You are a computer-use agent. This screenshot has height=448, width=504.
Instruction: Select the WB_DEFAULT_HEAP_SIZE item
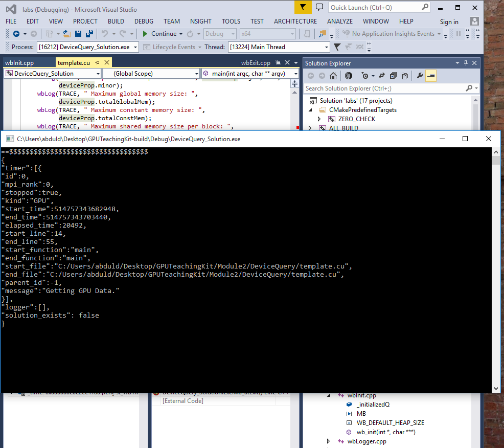[390, 422]
